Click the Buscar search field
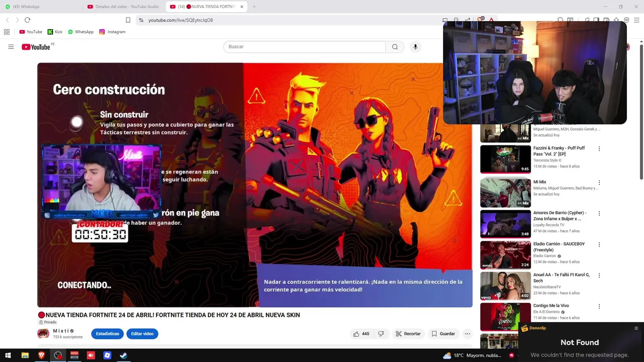644x362 pixels. click(x=304, y=47)
